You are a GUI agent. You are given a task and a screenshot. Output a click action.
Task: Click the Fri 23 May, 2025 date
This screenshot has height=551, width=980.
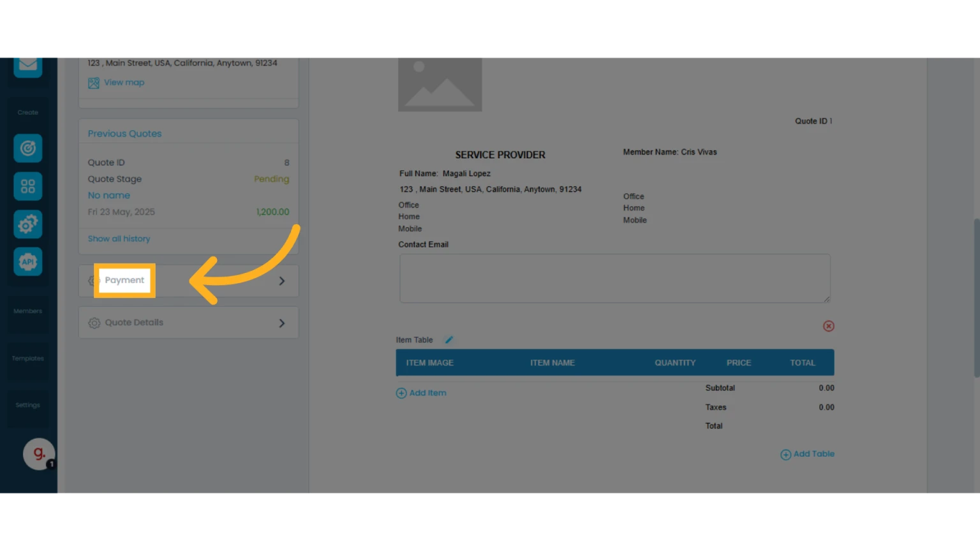(x=121, y=212)
